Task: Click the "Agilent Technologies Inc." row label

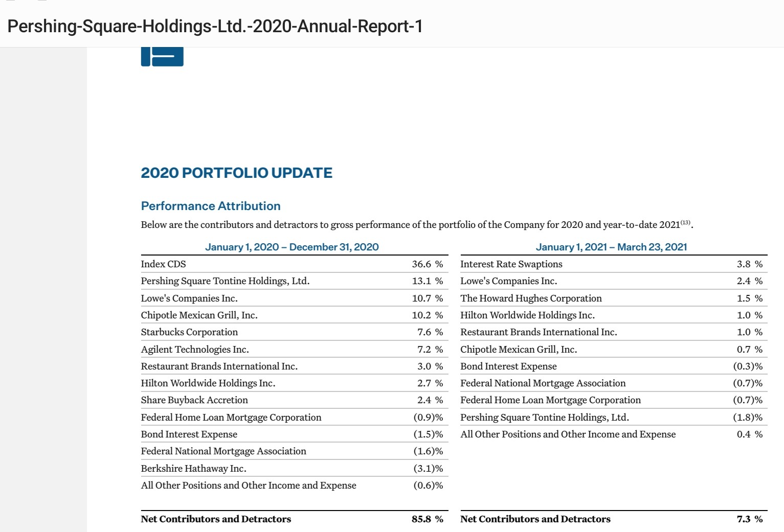Action: [195, 349]
